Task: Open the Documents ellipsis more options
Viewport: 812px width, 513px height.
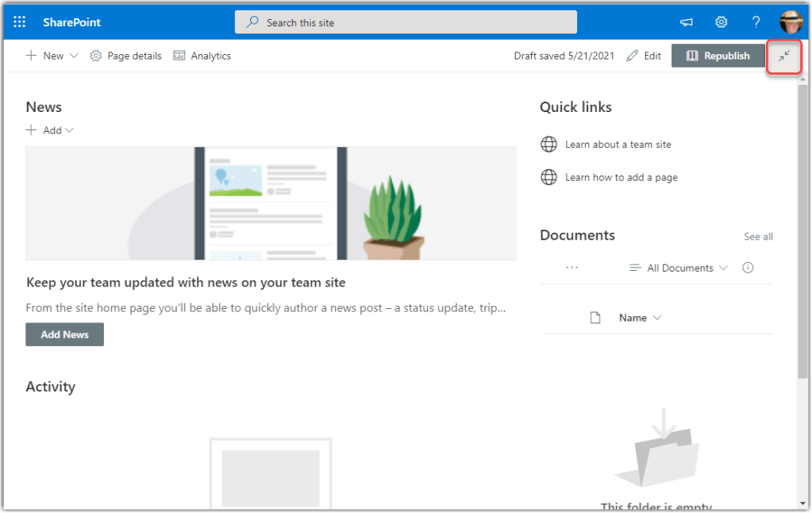Action: (571, 268)
